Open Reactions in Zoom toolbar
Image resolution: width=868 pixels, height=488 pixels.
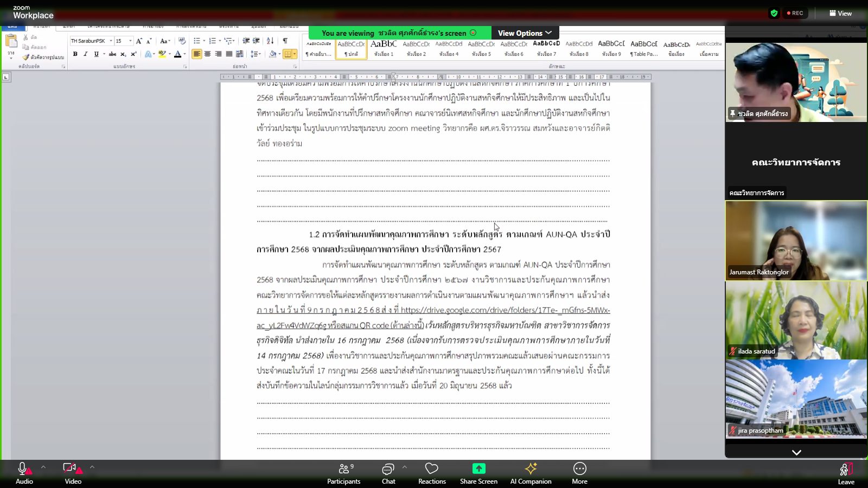[x=432, y=473]
